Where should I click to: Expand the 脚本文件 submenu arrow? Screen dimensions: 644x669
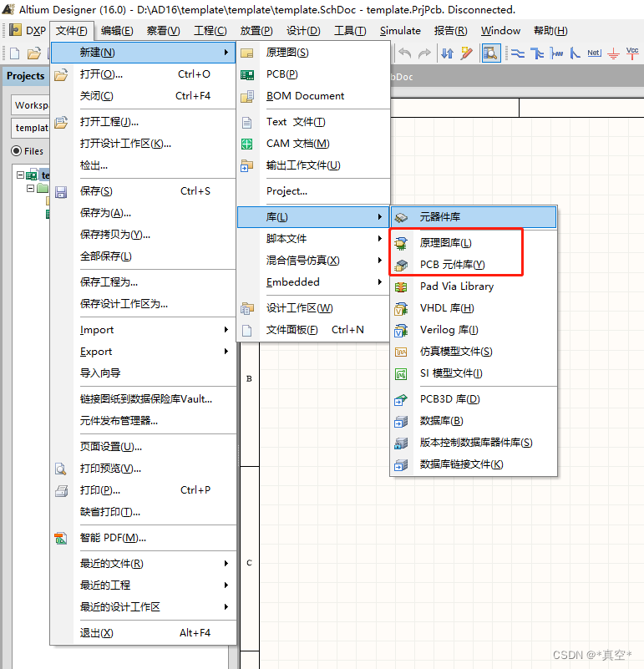point(380,239)
